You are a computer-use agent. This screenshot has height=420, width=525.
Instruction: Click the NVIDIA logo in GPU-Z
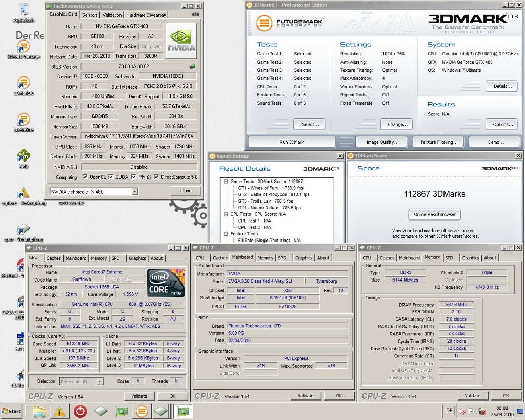[181, 41]
